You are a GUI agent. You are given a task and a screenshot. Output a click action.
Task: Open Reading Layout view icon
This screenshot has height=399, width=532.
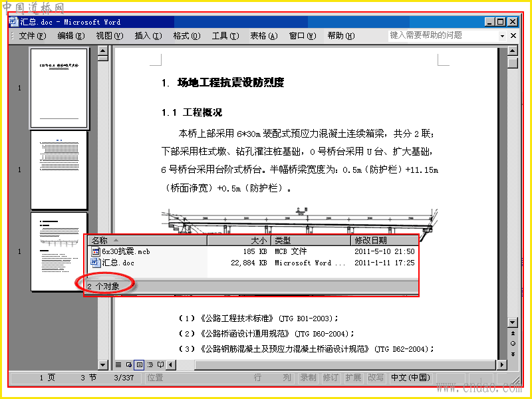click(x=160, y=364)
